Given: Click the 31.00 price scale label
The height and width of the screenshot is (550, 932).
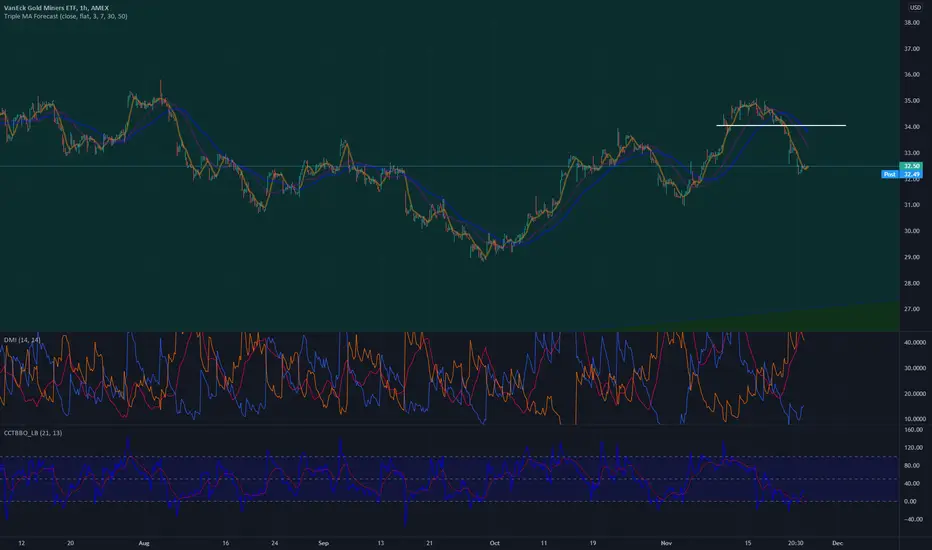Looking at the screenshot, I should 912,205.
